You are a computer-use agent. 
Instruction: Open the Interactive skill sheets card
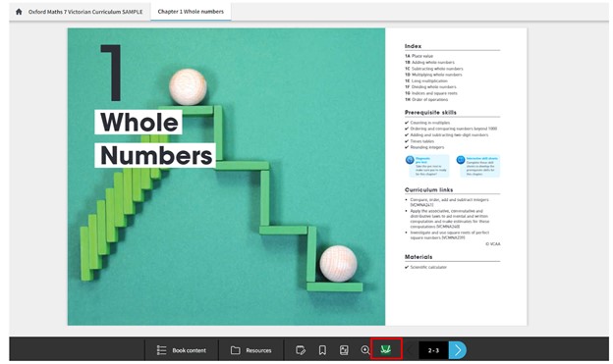(x=477, y=166)
